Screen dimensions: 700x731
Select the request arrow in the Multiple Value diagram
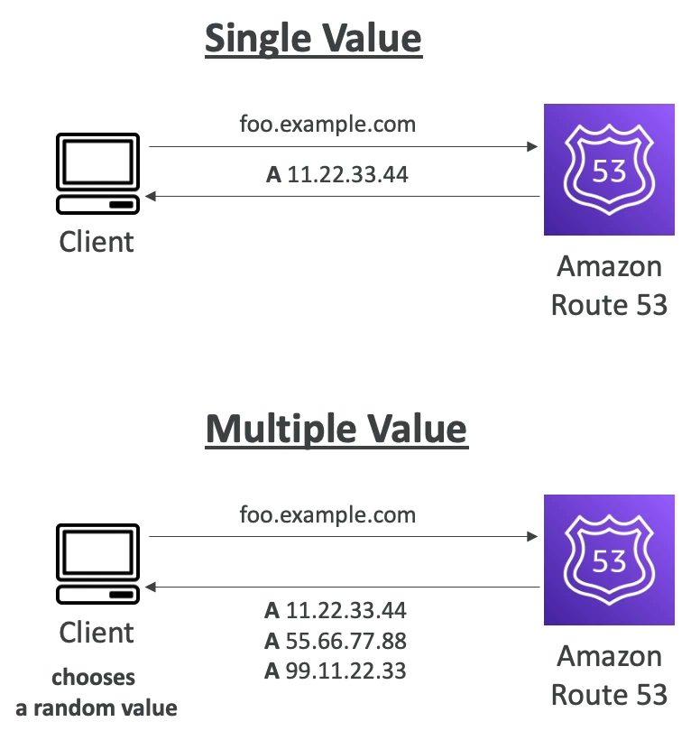[343, 537]
